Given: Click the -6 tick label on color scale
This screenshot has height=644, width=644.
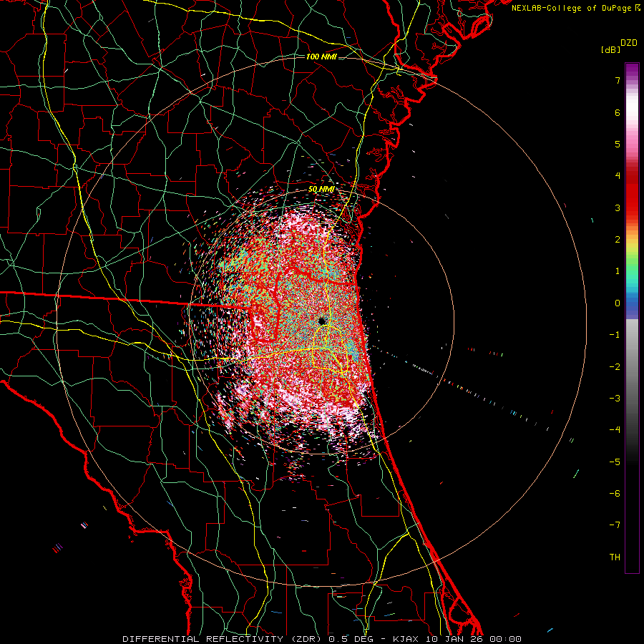Looking at the screenshot, I should [615, 493].
